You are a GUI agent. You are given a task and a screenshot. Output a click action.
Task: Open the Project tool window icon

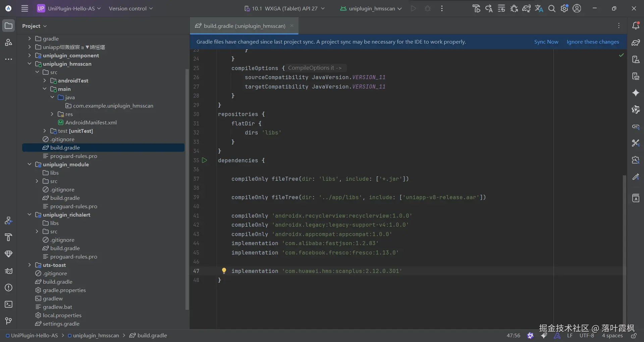[x=9, y=26]
